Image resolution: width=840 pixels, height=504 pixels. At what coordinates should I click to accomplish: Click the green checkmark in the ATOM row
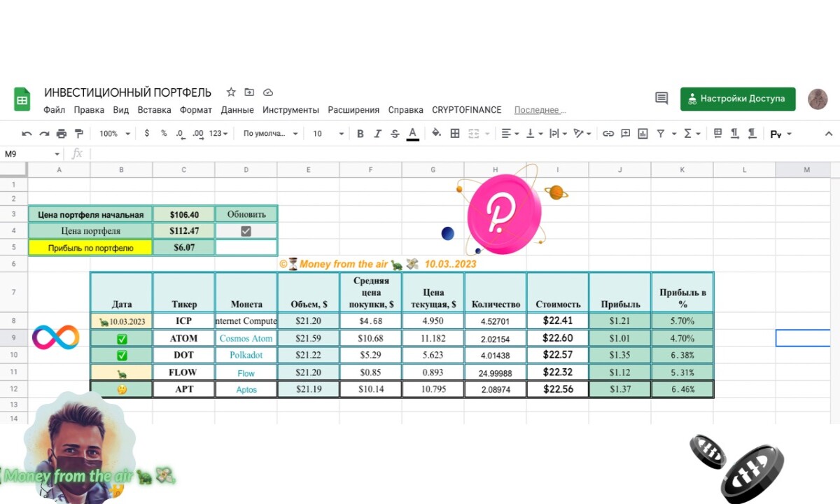pyautogui.click(x=122, y=339)
